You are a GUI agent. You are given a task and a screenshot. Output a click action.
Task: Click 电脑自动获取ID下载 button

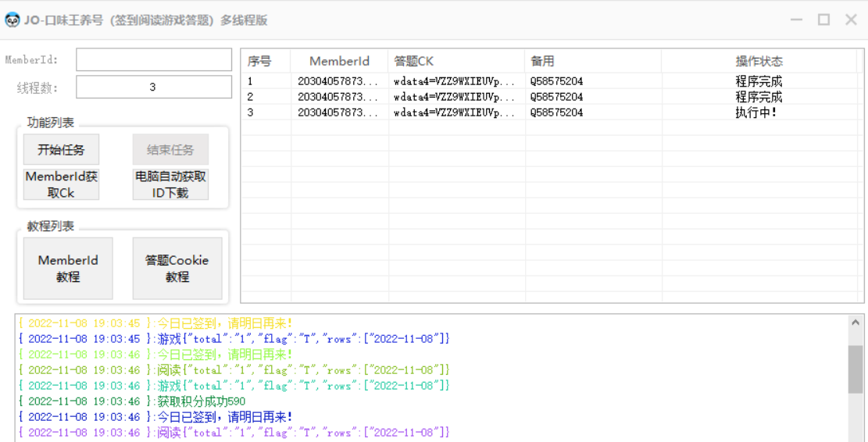170,184
